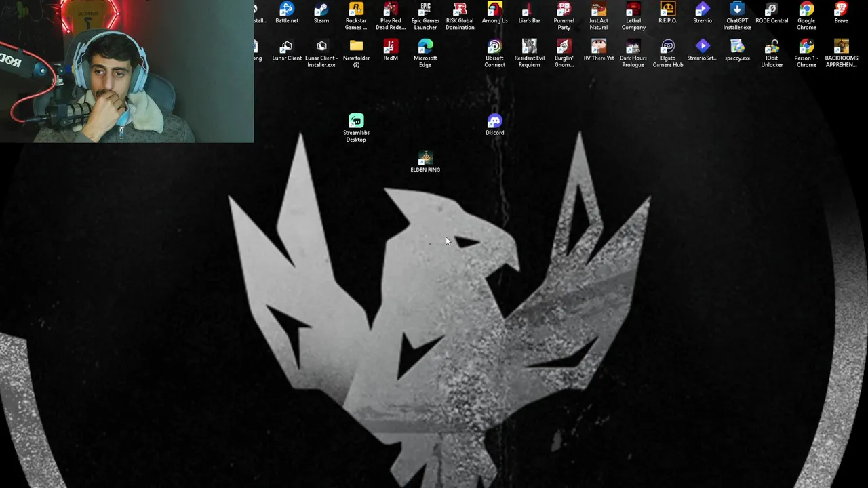Screen dimensions: 868x488
Task: Open Person 1 - Chrome shortcut
Action: (806, 54)
